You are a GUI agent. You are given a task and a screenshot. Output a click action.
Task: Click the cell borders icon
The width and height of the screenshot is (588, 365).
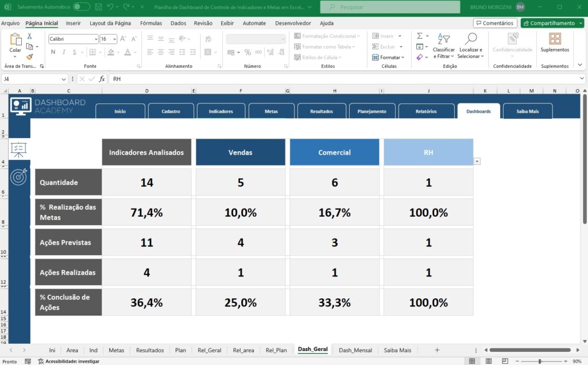[x=92, y=52]
